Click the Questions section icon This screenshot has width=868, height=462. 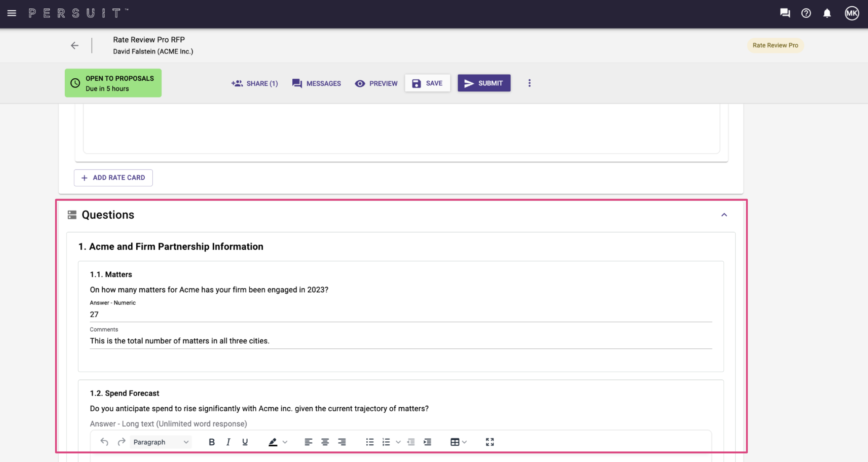pyautogui.click(x=72, y=215)
